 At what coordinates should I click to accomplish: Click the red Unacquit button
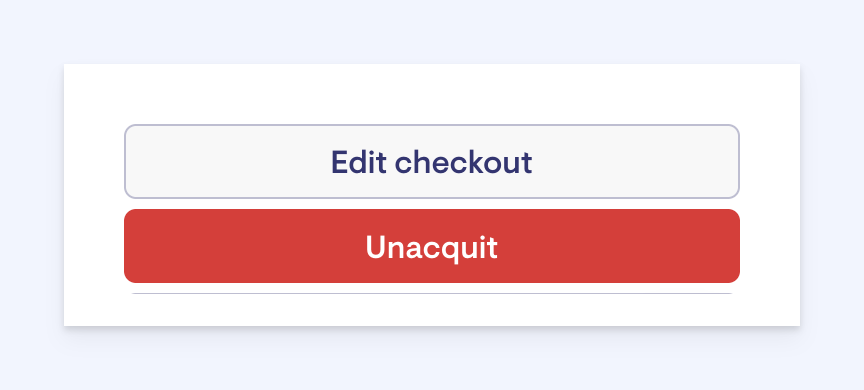(x=431, y=246)
